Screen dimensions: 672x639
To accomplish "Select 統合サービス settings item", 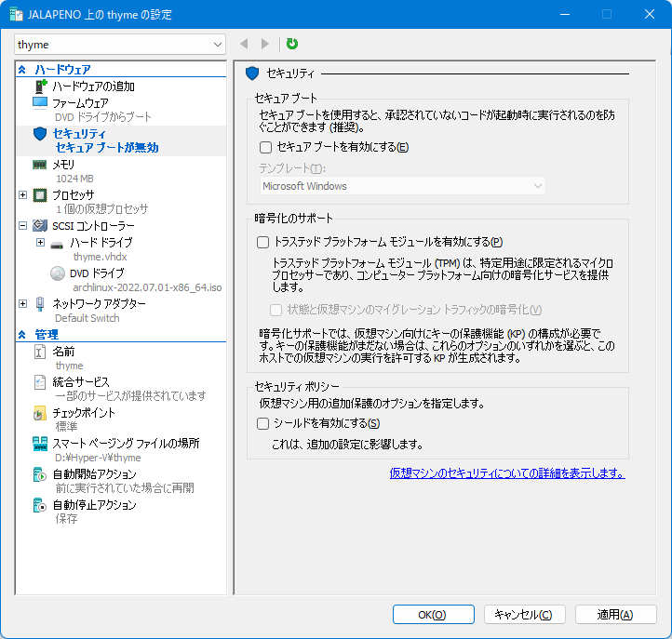I will 81,382.
